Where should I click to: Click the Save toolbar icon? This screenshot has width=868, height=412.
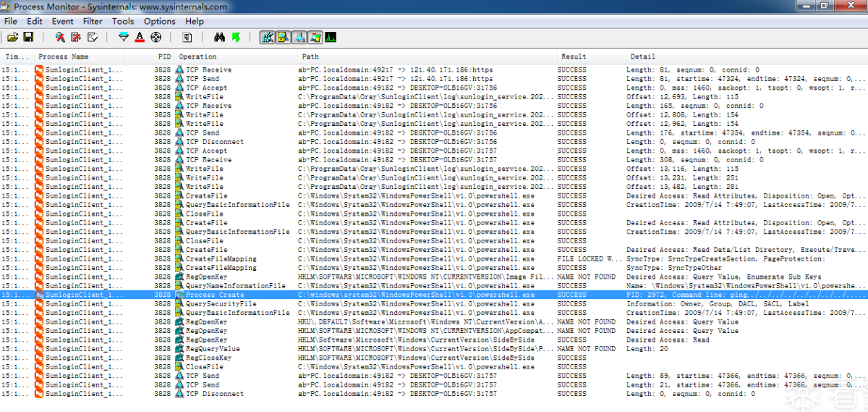coord(29,38)
